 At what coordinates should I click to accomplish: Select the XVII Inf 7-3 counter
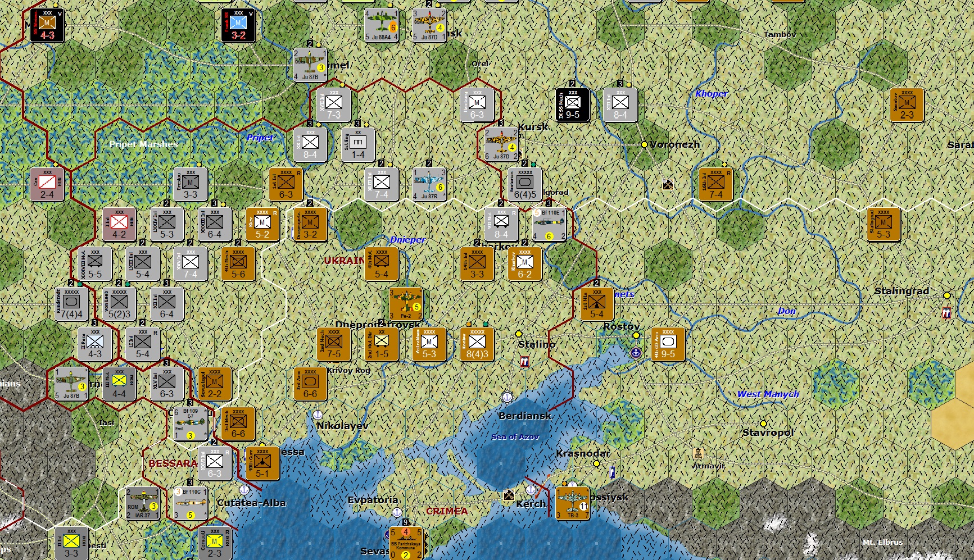pyautogui.click(x=334, y=104)
